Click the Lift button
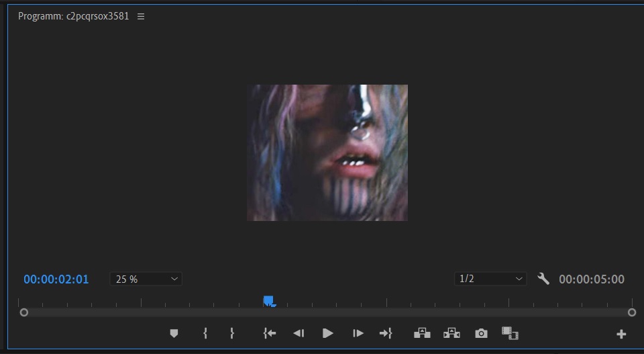The height and width of the screenshot is (354, 644). 422,333
